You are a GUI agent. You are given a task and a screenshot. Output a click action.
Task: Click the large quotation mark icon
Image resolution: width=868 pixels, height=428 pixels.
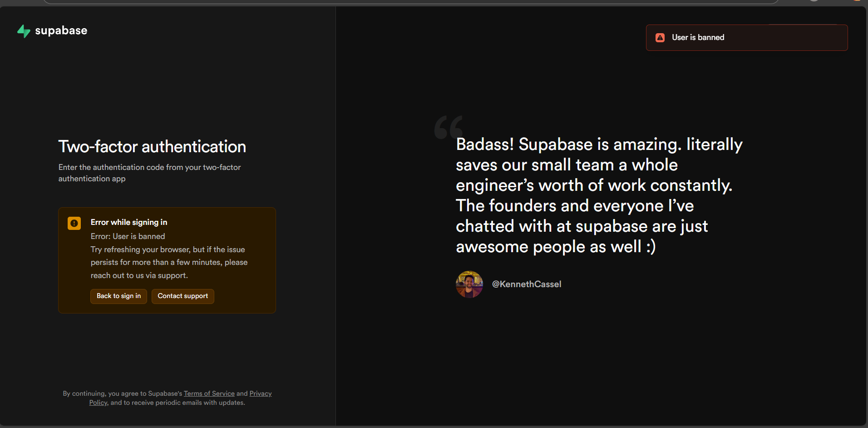(x=448, y=127)
